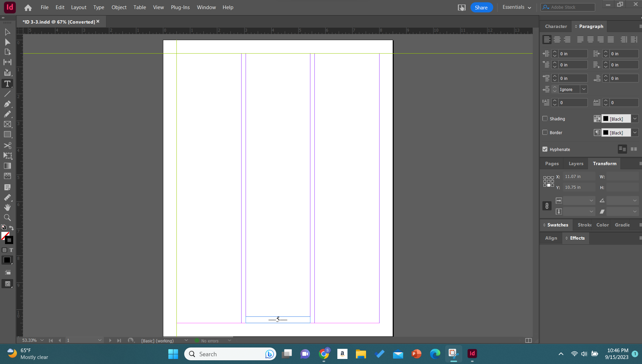The width and height of the screenshot is (642, 364).
Task: Uncheck the Hyphenate checkbox
Action: click(545, 149)
